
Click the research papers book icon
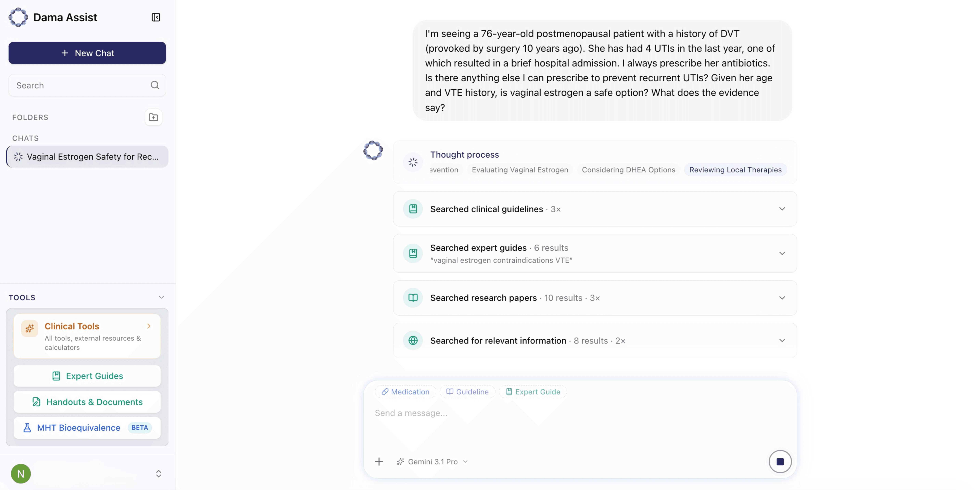(x=413, y=298)
